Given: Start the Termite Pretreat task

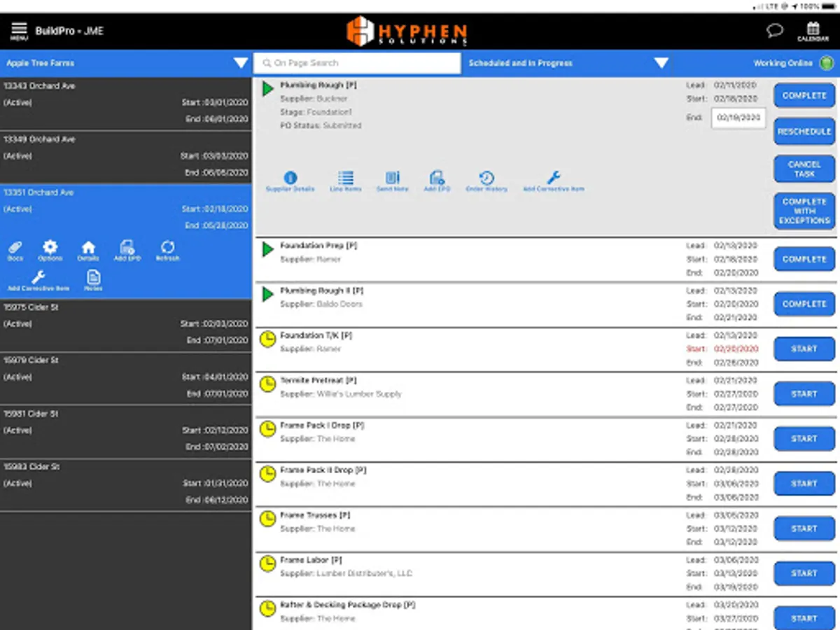Looking at the screenshot, I should 804,394.
